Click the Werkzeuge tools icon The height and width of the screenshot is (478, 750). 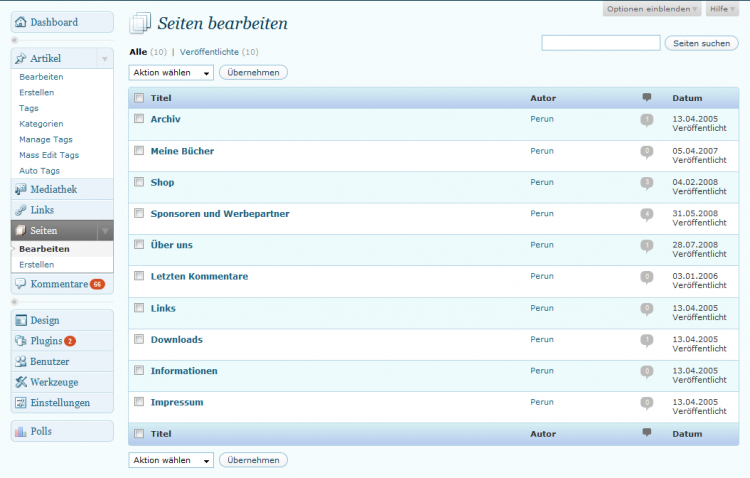(21, 382)
